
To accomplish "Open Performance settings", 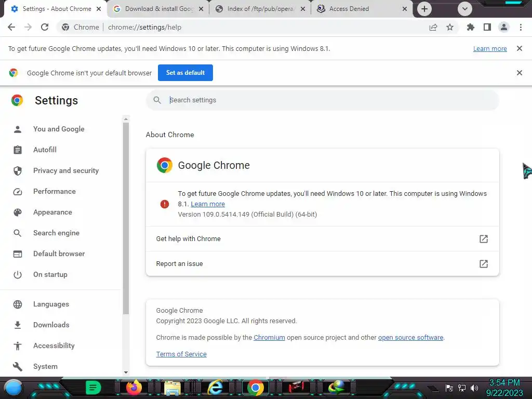I will [54, 191].
